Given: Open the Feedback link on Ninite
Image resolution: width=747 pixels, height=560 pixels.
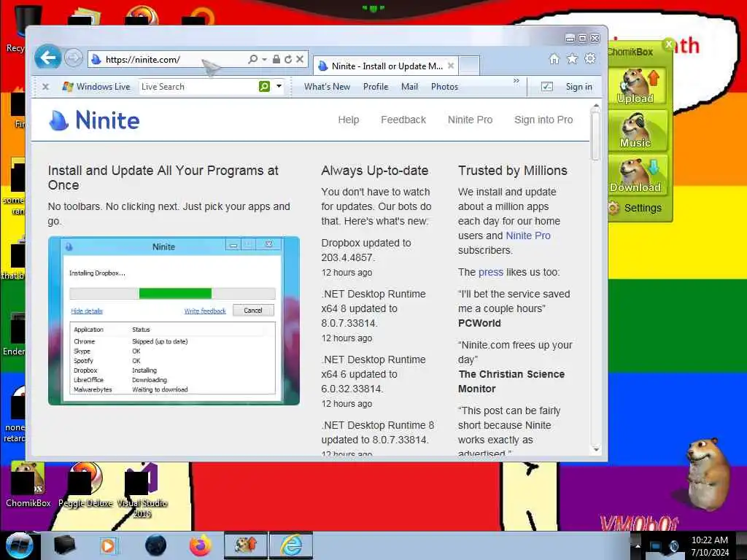Looking at the screenshot, I should (x=403, y=120).
